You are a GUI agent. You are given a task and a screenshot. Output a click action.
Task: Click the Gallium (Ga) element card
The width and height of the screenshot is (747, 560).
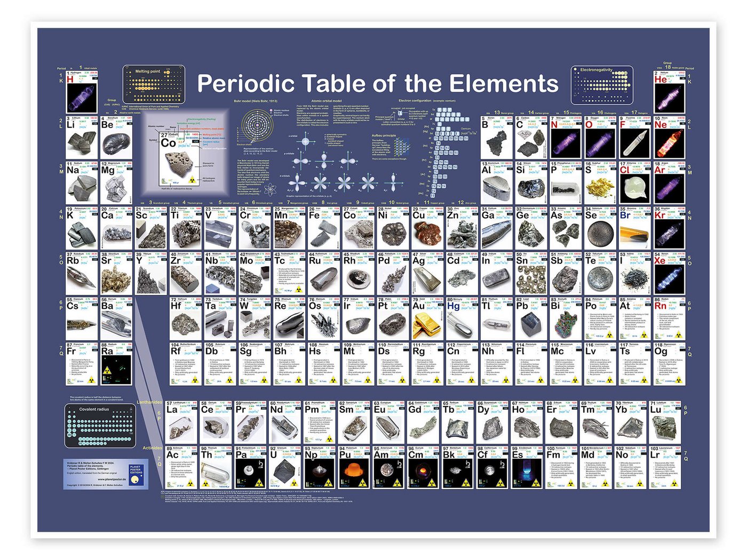[x=497, y=228]
